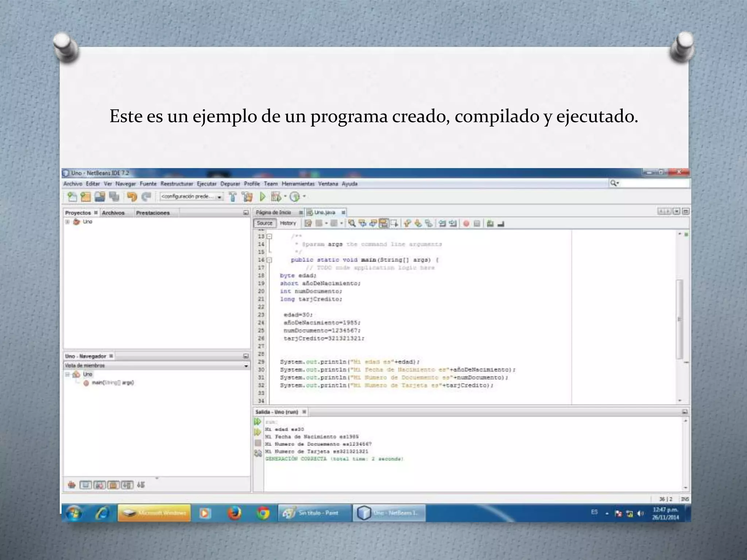Click the New File toolbar icon

pos(72,197)
